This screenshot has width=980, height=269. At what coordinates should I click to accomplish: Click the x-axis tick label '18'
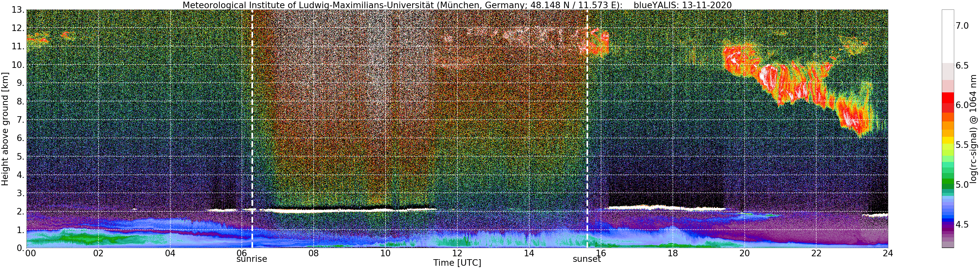coord(673,253)
